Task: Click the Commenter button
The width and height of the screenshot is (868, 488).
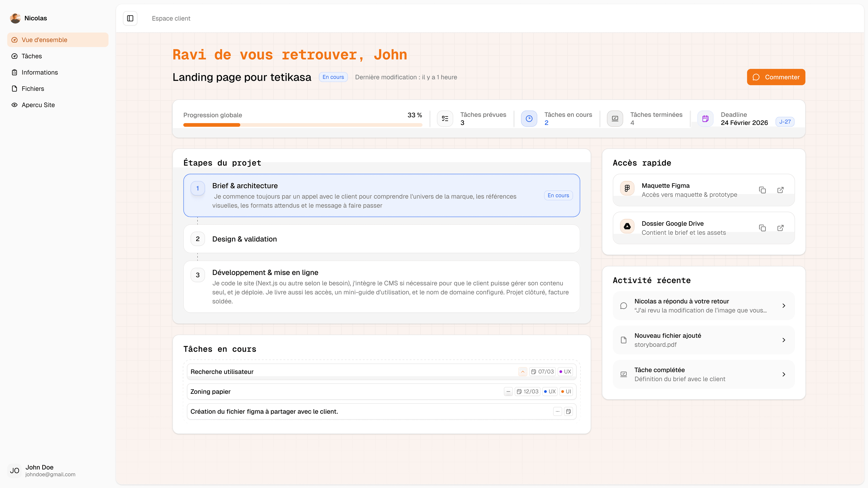Action: pos(776,77)
